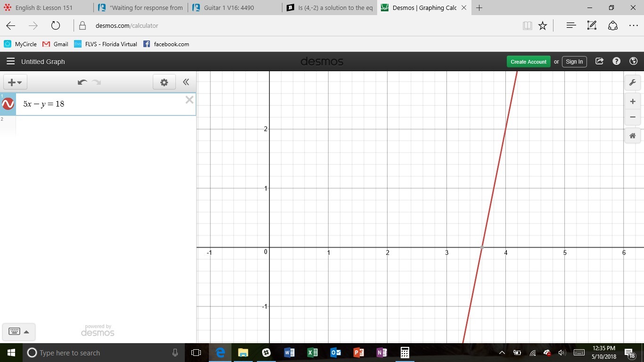
Task: Launch Outlook from the taskbar
Action: [x=335, y=353]
